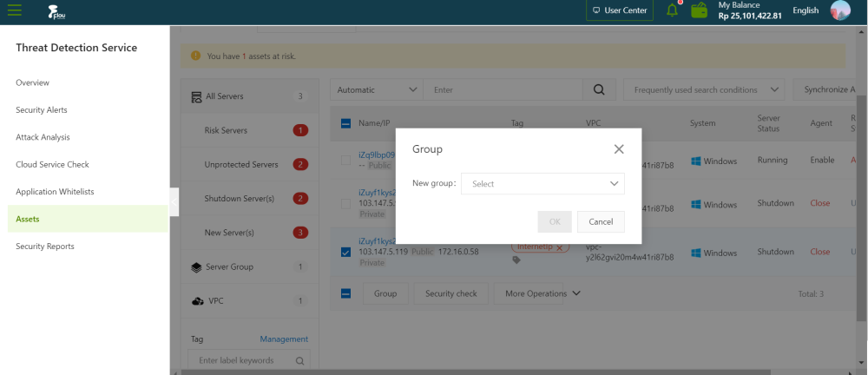Open the green wallet icon

700,10
